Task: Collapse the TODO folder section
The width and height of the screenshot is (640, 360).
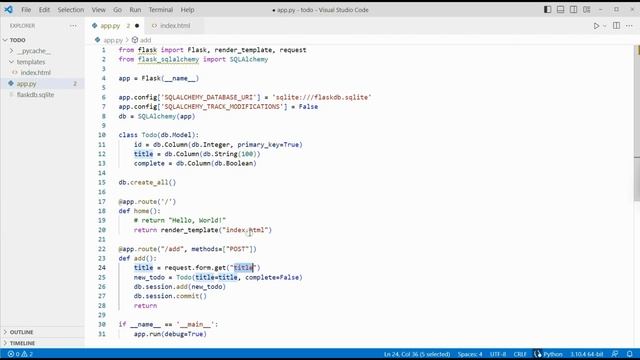Action: [x=5, y=40]
